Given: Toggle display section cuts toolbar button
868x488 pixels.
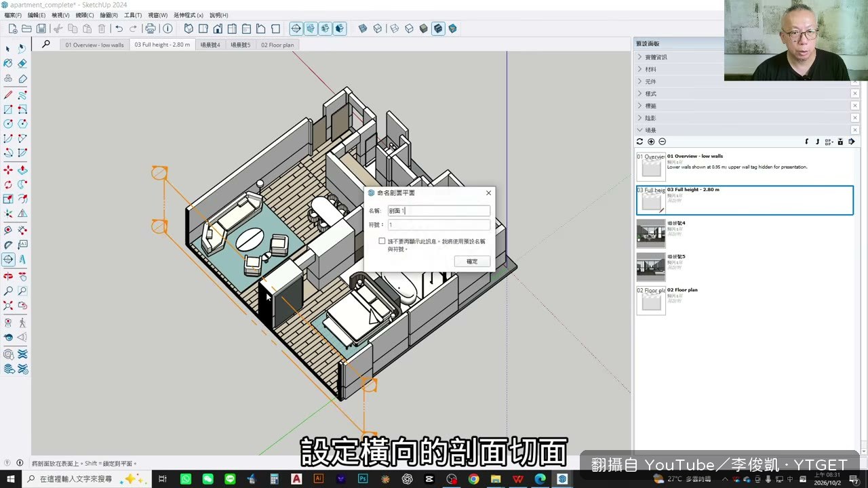Looking at the screenshot, I should click(325, 28).
